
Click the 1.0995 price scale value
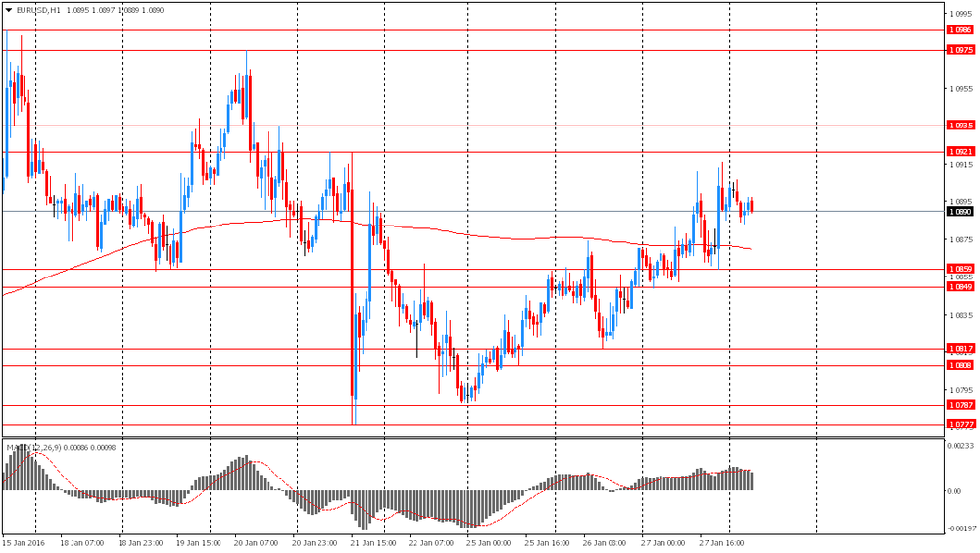click(x=960, y=13)
